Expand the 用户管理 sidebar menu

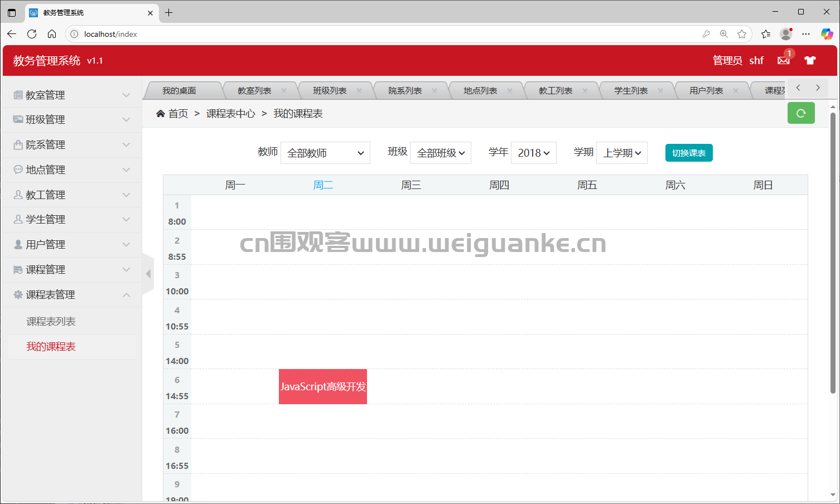72,244
